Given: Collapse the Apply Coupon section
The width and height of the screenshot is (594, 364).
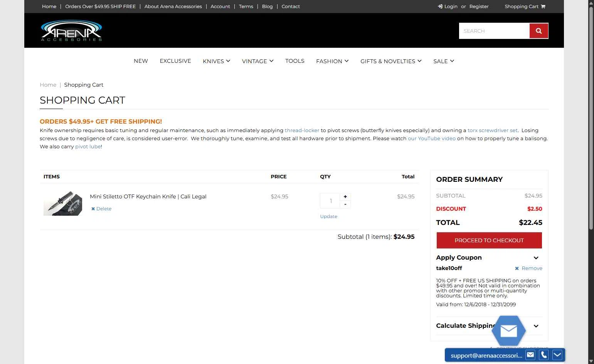Looking at the screenshot, I should point(536,258).
